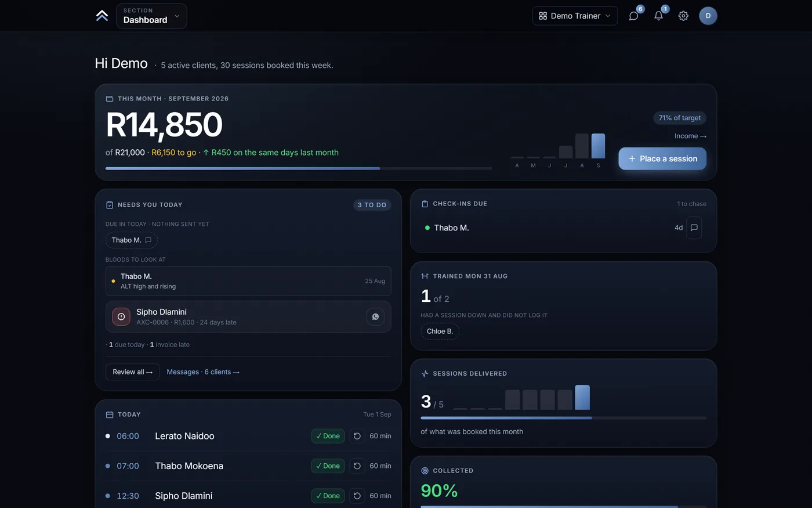Expand the Demo Trainer switcher
Image resolution: width=812 pixels, height=508 pixels.
tap(575, 16)
